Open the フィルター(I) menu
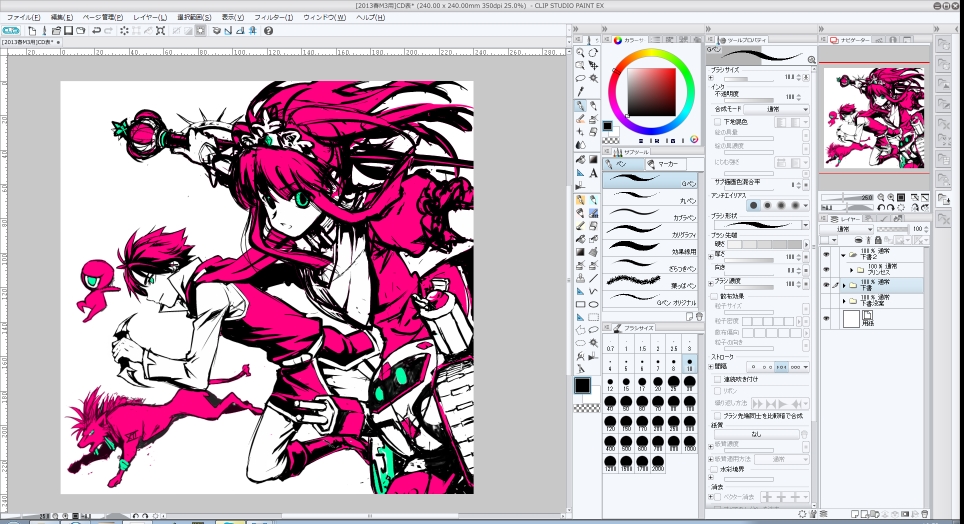Screen dimensions: 964x524 click(274, 17)
